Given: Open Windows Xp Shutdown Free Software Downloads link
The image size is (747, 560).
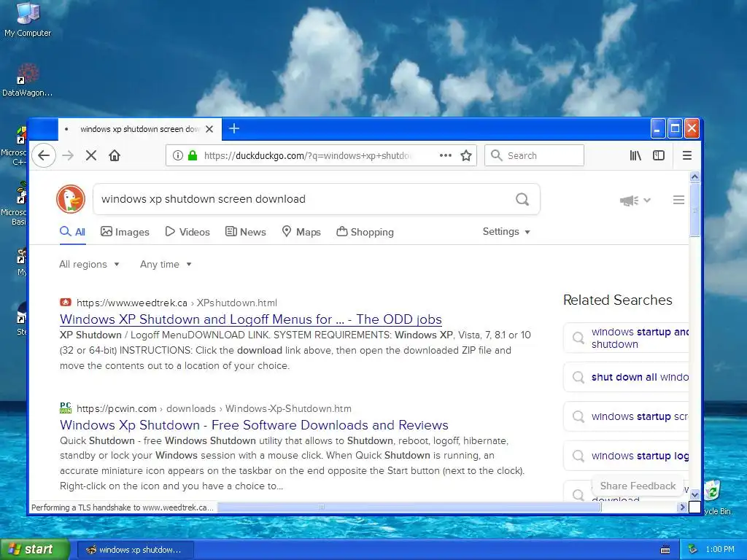Looking at the screenshot, I should click(x=254, y=425).
